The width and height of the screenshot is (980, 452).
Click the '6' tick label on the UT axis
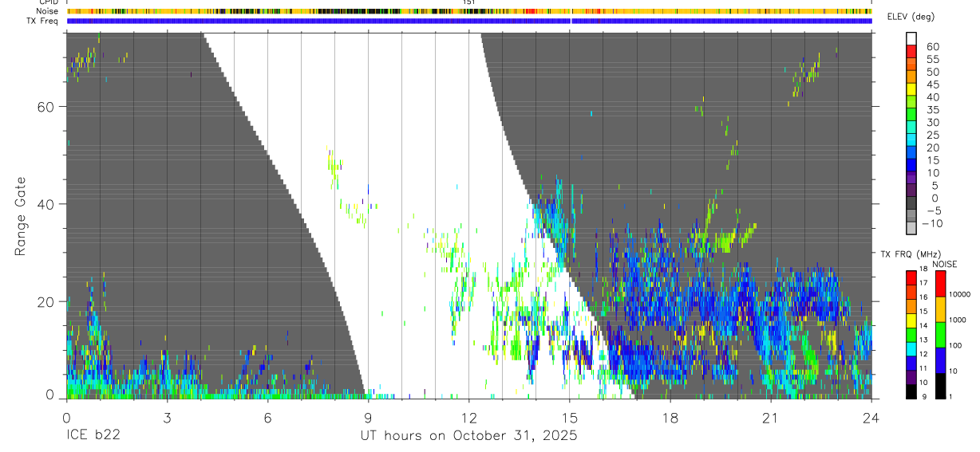(x=267, y=417)
